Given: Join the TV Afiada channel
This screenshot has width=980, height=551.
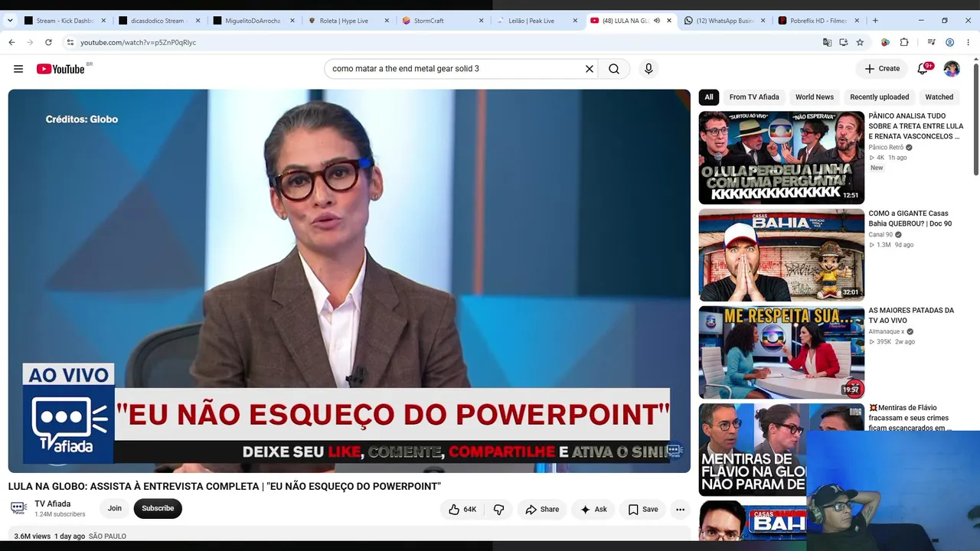Looking at the screenshot, I should click(x=115, y=508).
